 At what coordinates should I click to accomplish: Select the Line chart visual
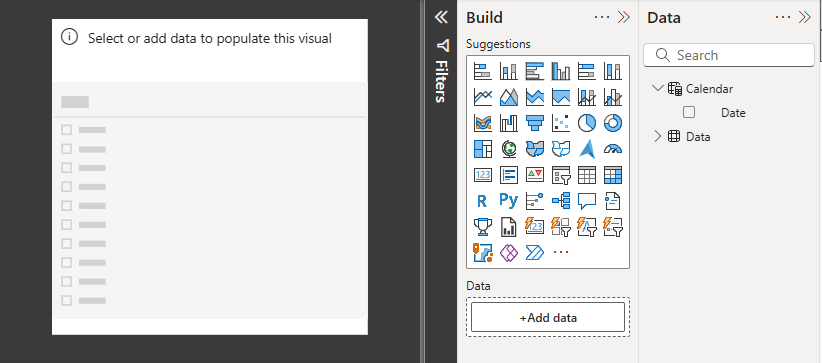[x=482, y=97]
